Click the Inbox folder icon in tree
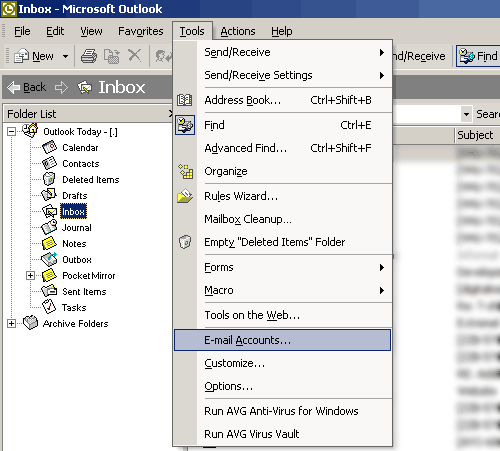 click(x=49, y=211)
